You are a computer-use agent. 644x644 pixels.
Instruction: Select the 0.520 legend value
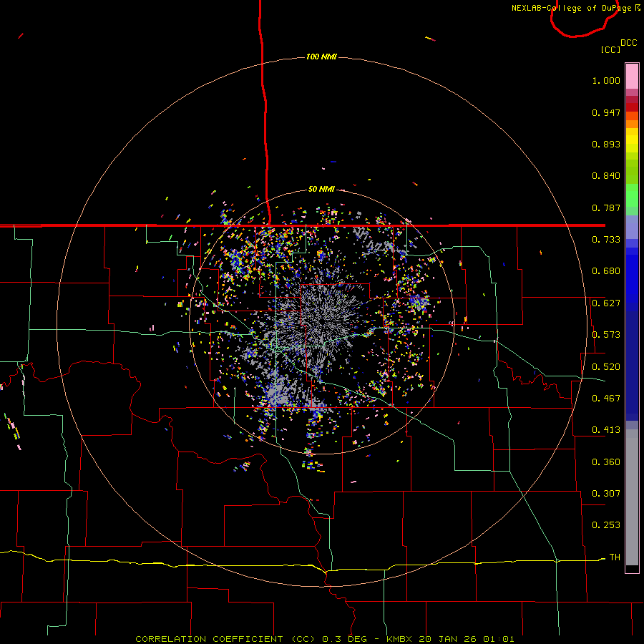coord(606,367)
